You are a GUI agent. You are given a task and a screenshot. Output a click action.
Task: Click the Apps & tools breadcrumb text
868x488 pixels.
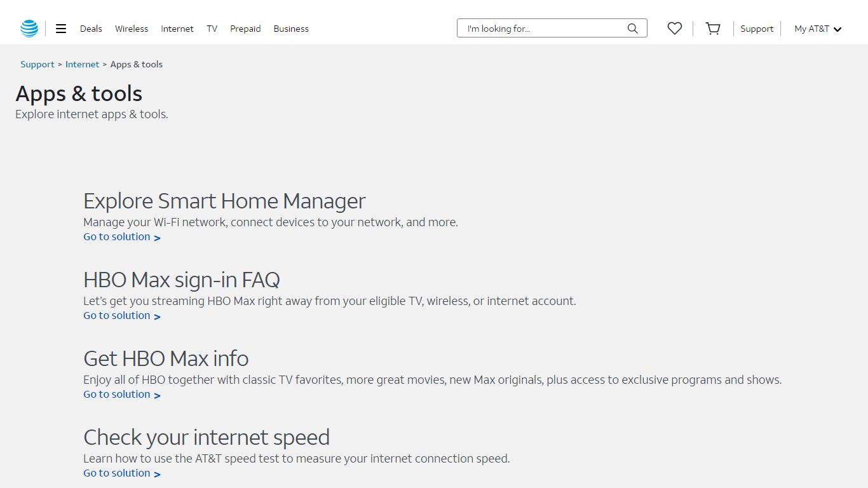point(137,64)
